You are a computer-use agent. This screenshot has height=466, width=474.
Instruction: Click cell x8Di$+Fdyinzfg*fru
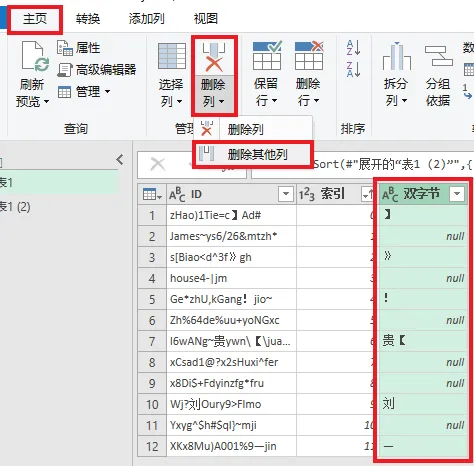[x=231, y=383]
